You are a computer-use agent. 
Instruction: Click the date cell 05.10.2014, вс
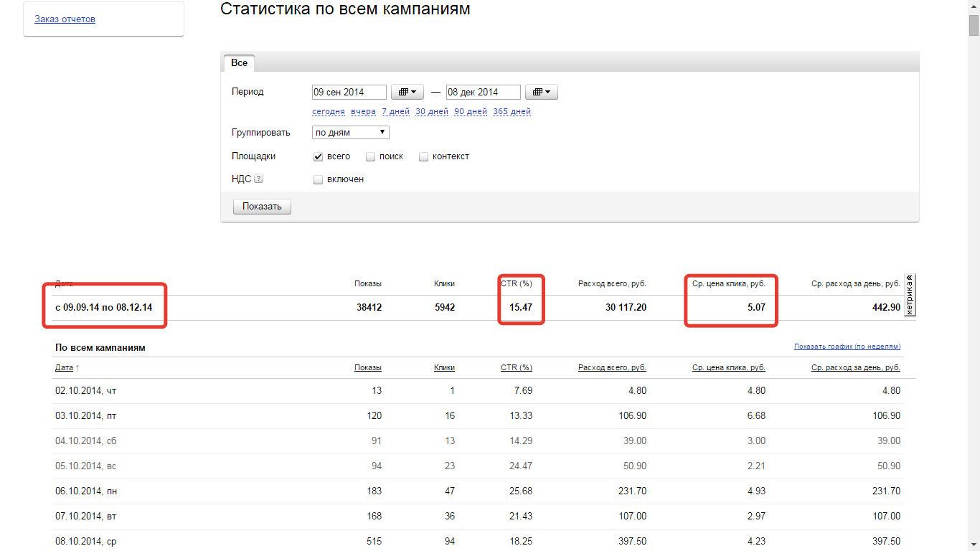pos(85,466)
